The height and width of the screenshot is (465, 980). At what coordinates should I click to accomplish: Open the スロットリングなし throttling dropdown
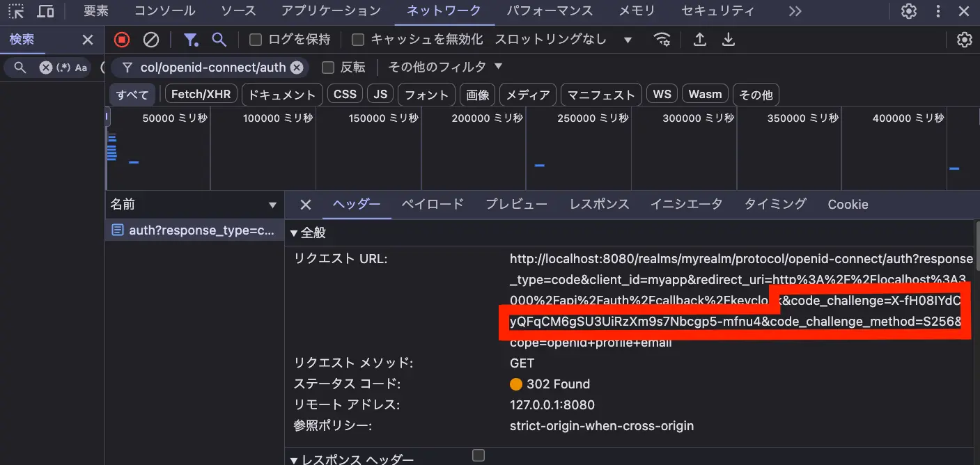(563, 40)
